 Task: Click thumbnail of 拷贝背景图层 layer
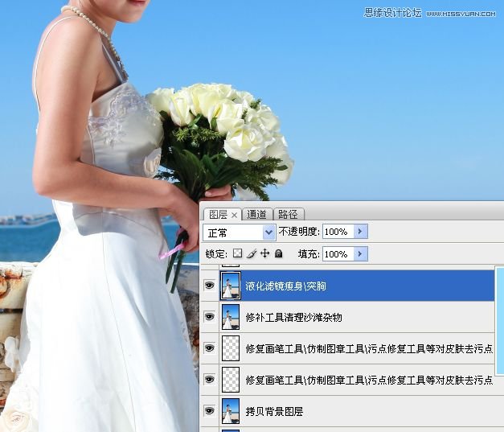click(231, 411)
